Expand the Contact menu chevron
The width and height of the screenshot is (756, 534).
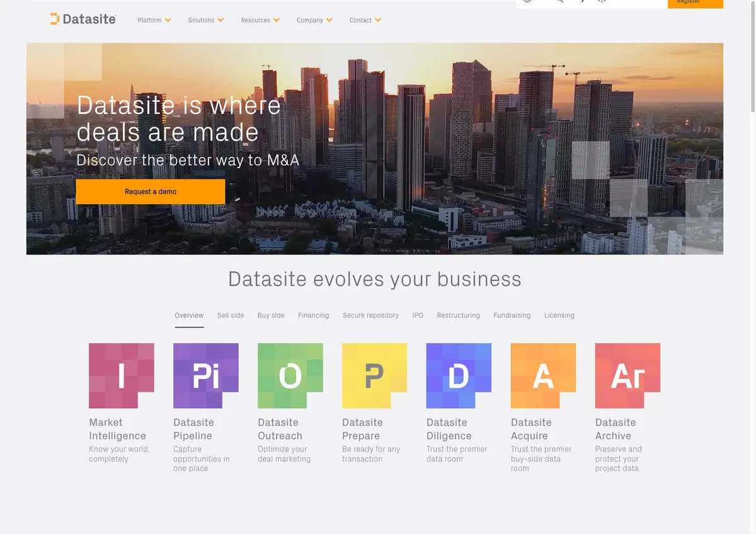(378, 20)
